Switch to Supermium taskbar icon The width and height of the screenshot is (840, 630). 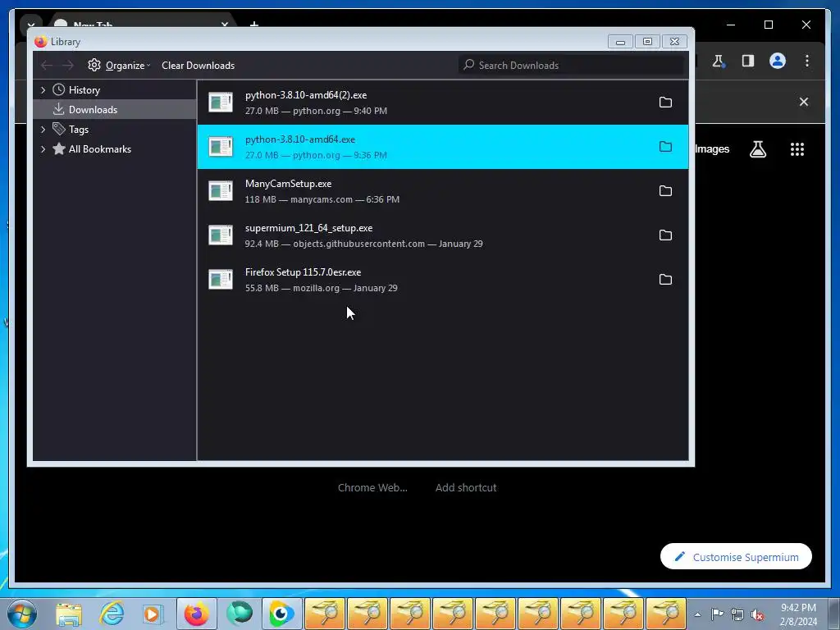[x=239, y=614]
